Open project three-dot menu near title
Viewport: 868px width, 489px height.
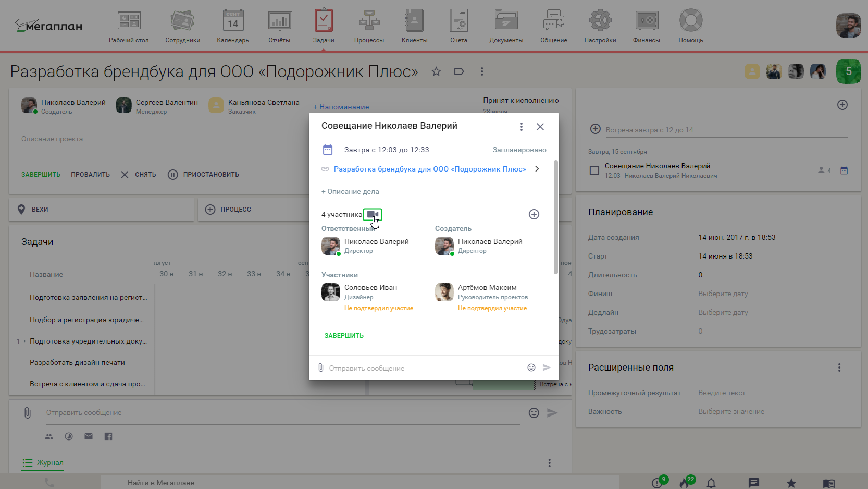[x=482, y=71]
